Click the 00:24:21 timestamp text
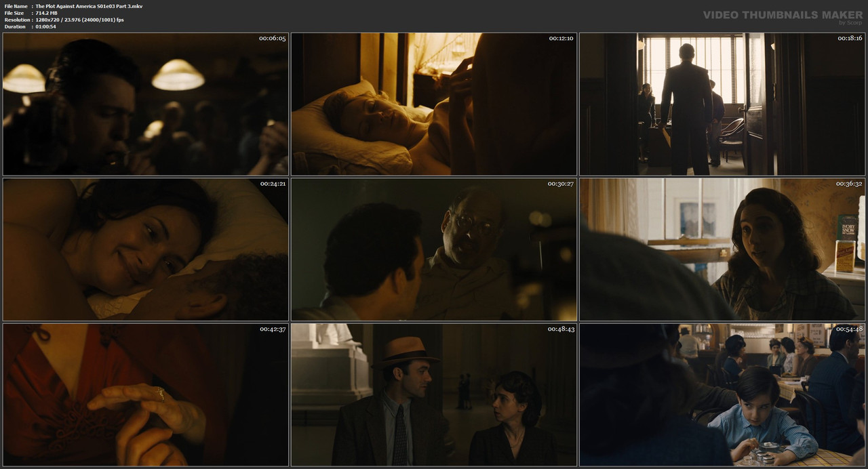The height and width of the screenshot is (469, 868). (273, 184)
